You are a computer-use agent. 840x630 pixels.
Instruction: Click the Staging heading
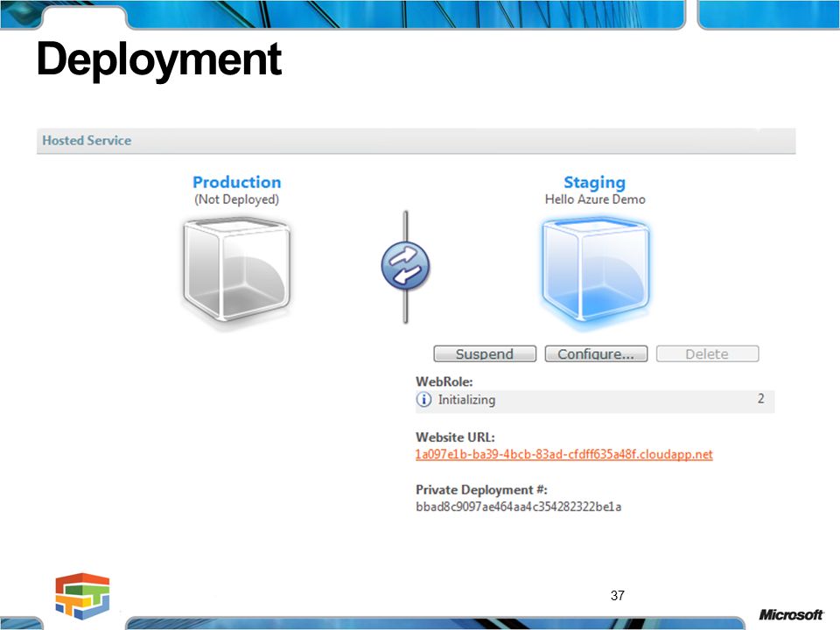(595, 183)
